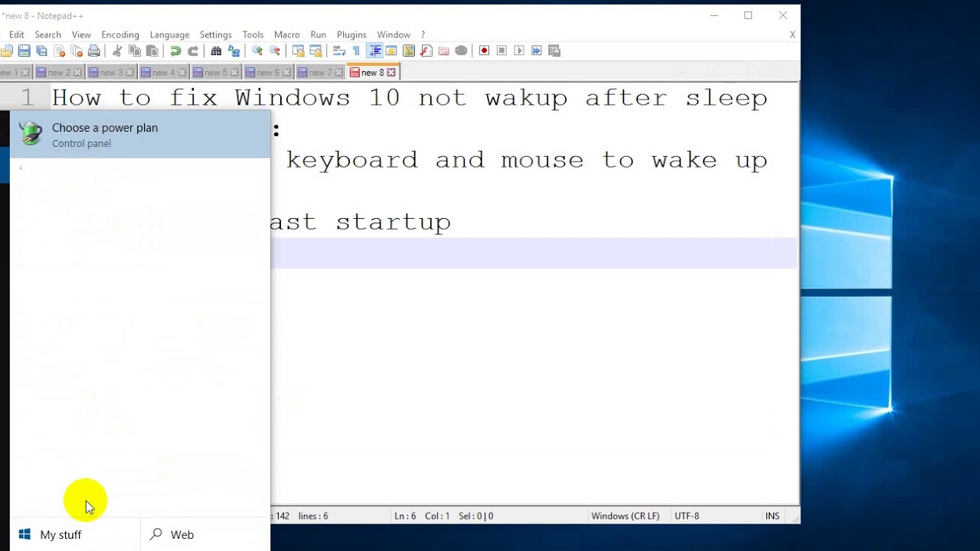Image resolution: width=980 pixels, height=551 pixels.
Task: Open the Language menu
Action: click(169, 34)
